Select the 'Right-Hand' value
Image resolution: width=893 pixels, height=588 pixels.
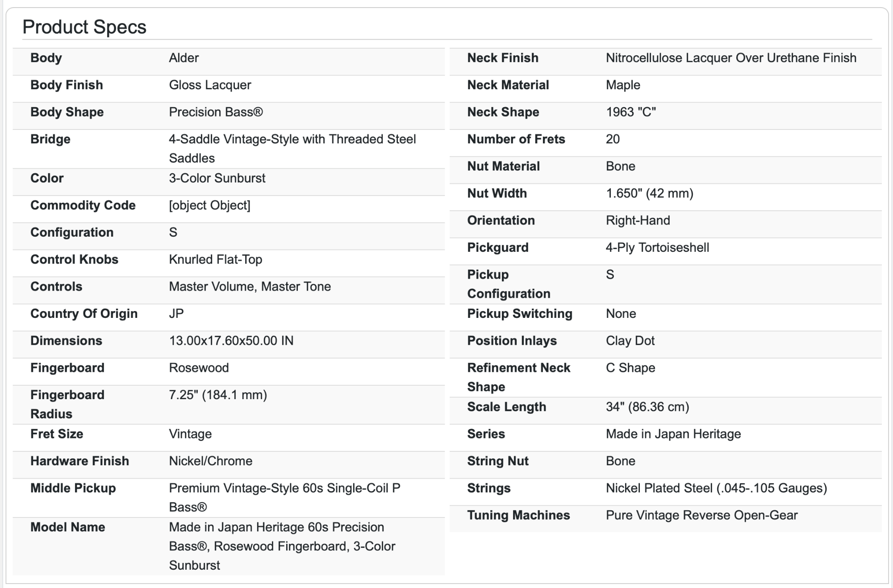pos(638,221)
